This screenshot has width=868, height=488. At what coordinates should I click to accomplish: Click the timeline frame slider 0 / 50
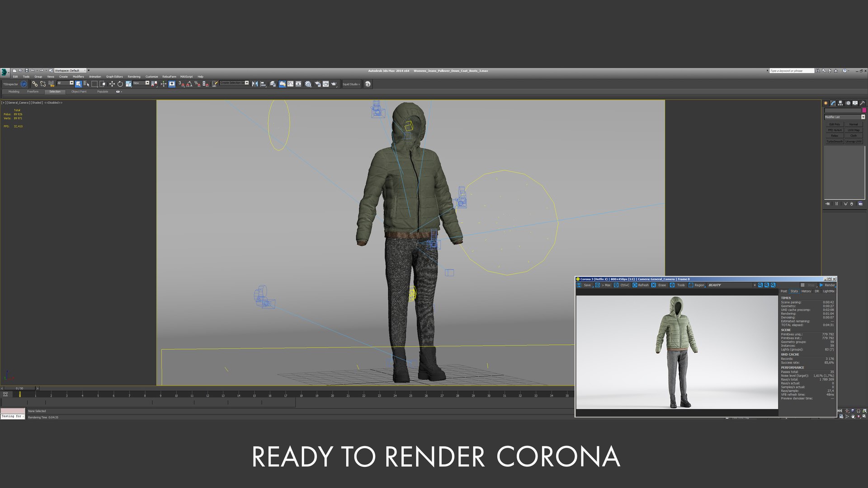point(19,388)
